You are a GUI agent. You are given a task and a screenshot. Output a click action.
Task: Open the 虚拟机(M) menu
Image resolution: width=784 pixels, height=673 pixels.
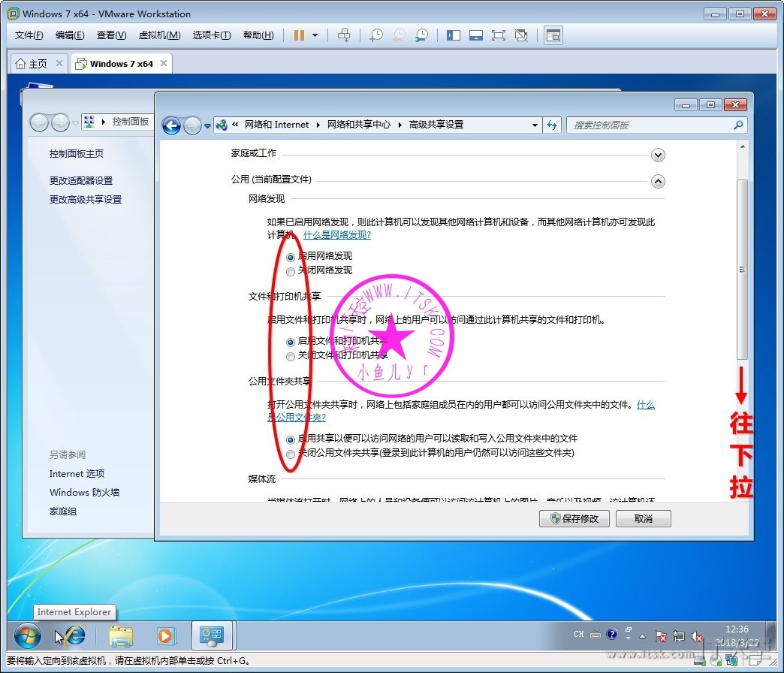point(159,35)
